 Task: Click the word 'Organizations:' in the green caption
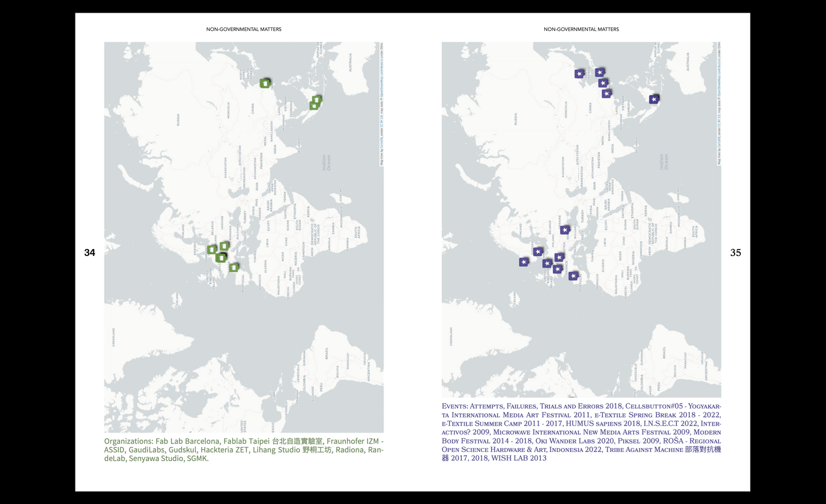point(129,441)
